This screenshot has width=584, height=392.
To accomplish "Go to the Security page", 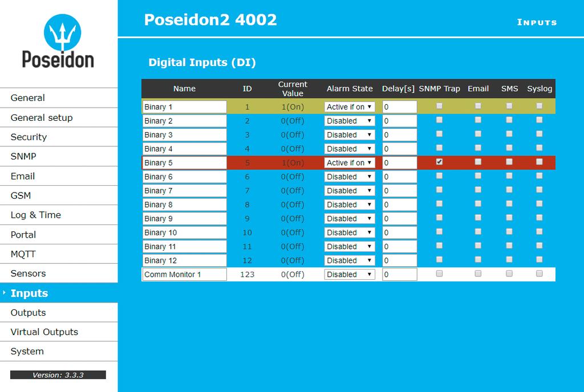I will [x=59, y=137].
